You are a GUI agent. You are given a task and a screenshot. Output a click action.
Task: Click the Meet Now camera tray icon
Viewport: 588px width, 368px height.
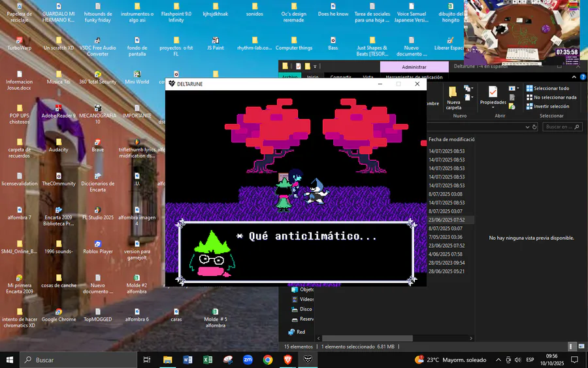[508, 360]
